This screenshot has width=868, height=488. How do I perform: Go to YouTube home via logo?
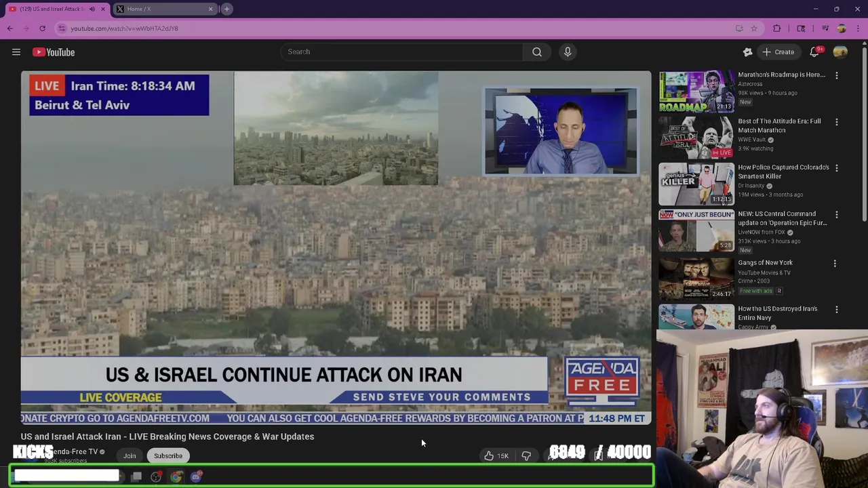tap(54, 52)
